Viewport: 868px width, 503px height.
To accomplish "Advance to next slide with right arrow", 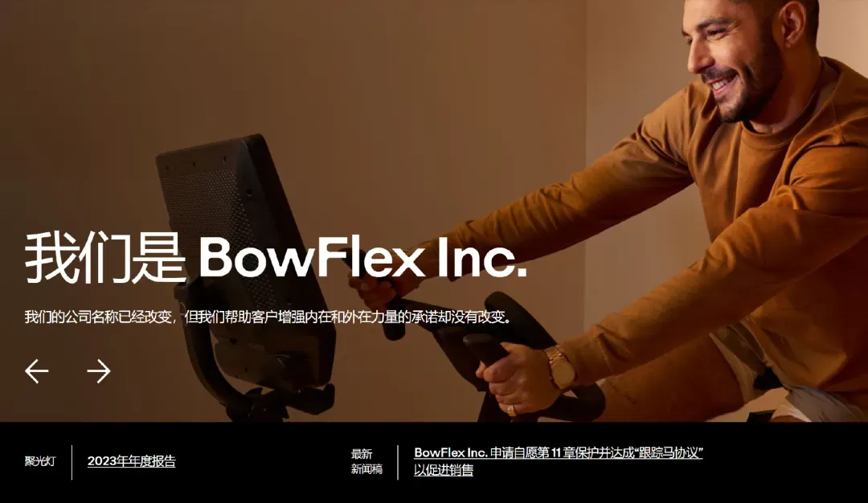I will [99, 370].
